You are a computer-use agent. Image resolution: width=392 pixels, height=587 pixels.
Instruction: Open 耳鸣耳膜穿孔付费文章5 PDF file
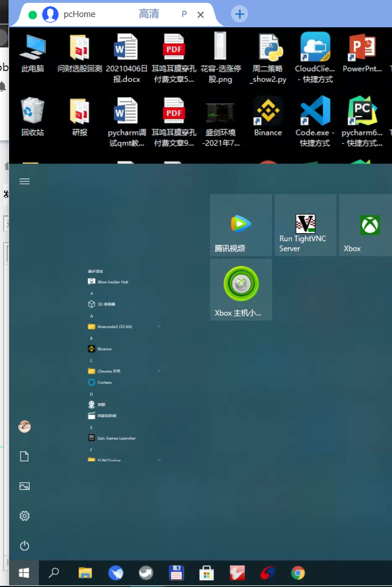click(x=174, y=57)
